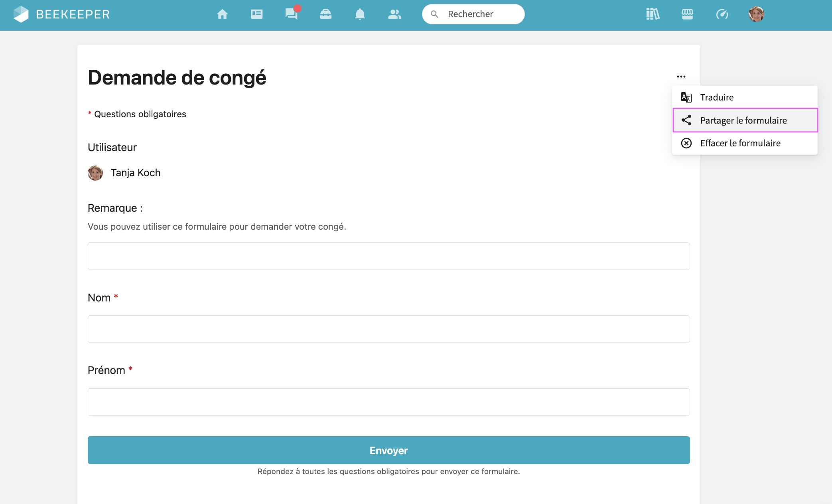Open the dashboard speedometer icon
The width and height of the screenshot is (832, 504).
pos(722,14)
